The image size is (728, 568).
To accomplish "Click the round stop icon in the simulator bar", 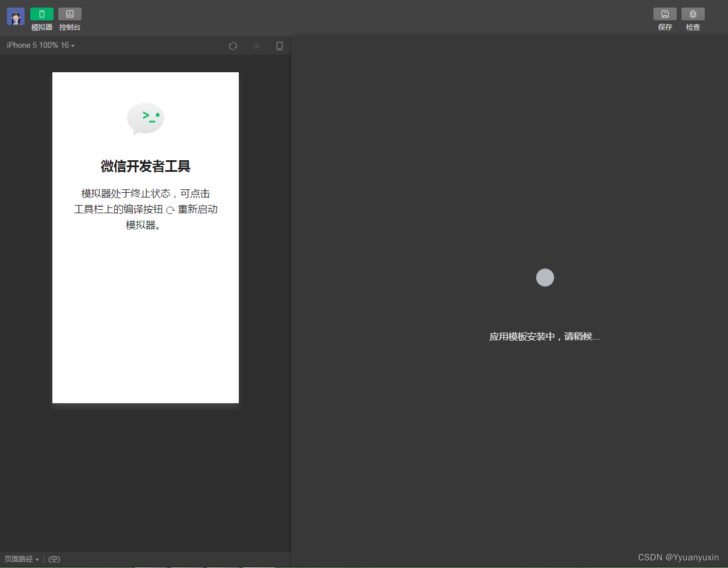I will point(256,46).
